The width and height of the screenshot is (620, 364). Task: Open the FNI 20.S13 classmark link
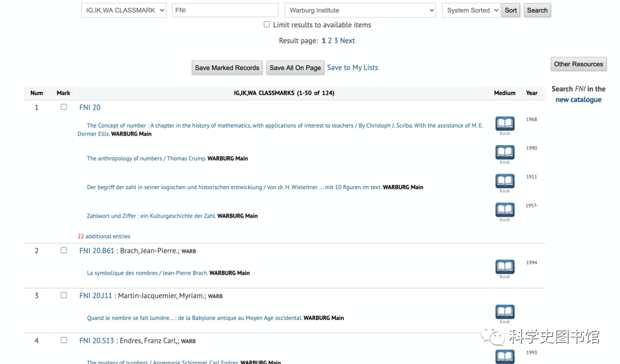click(x=96, y=340)
